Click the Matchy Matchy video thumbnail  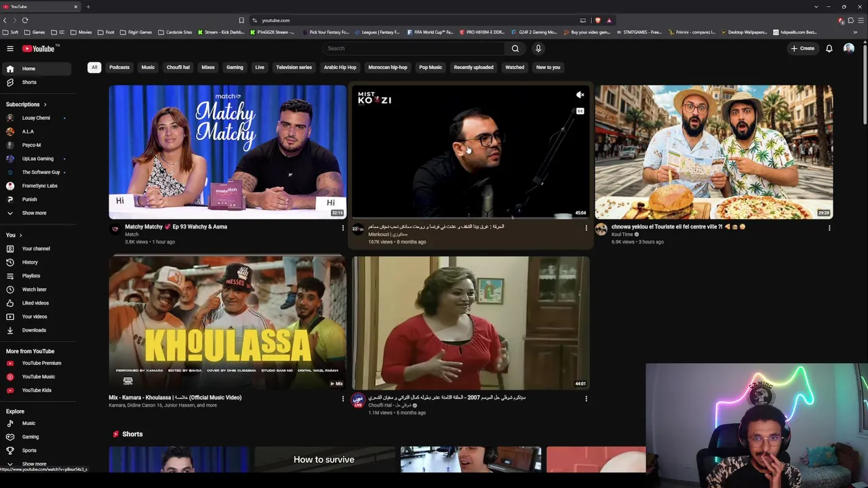click(228, 152)
